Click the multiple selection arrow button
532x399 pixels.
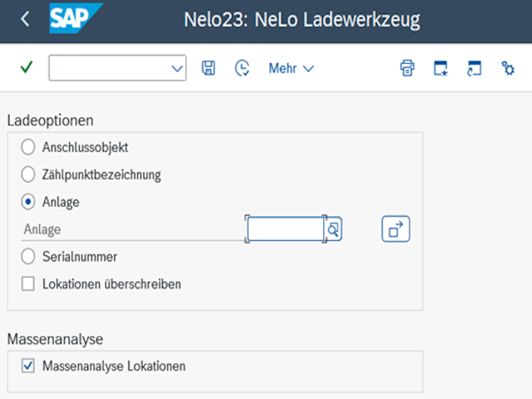pos(396,229)
